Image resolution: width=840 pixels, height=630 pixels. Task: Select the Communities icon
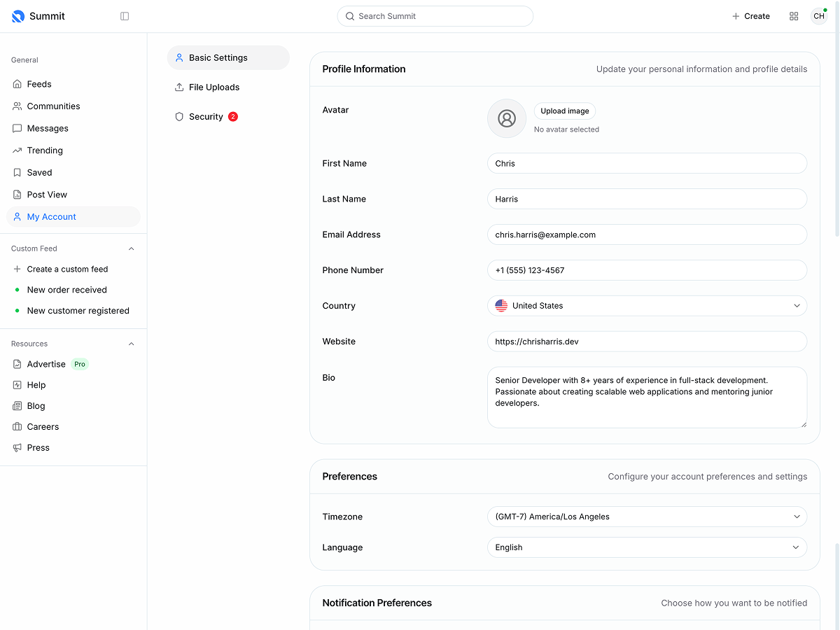17,106
